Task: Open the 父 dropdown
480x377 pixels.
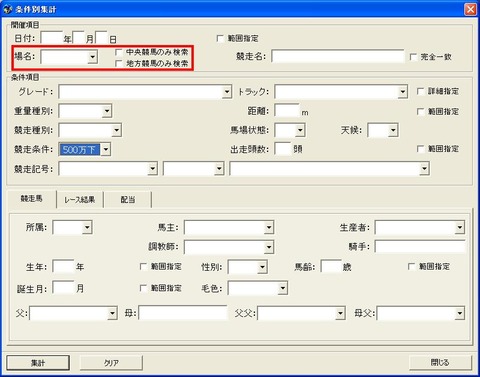Action: tap(112, 313)
